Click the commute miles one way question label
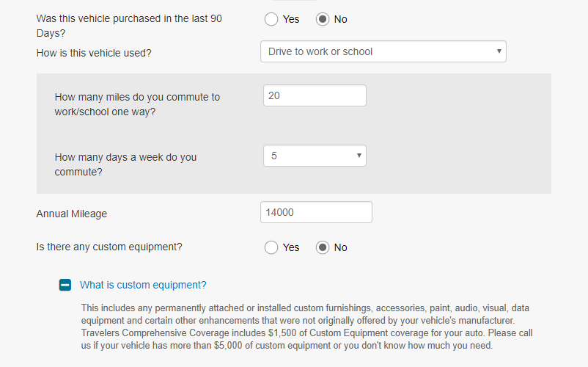588x367 pixels. click(x=137, y=104)
